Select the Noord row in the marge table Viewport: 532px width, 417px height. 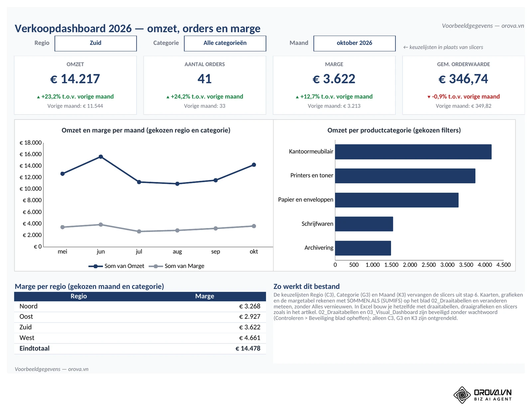[140, 307]
